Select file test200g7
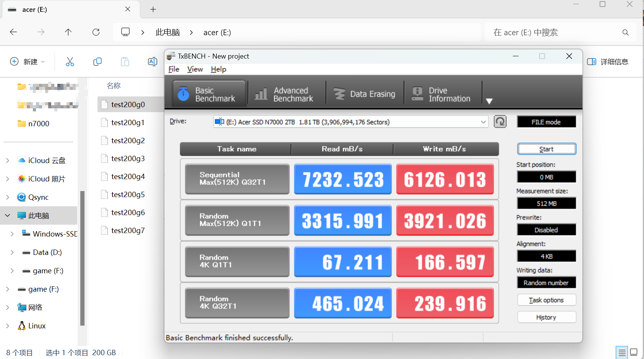 [128, 230]
